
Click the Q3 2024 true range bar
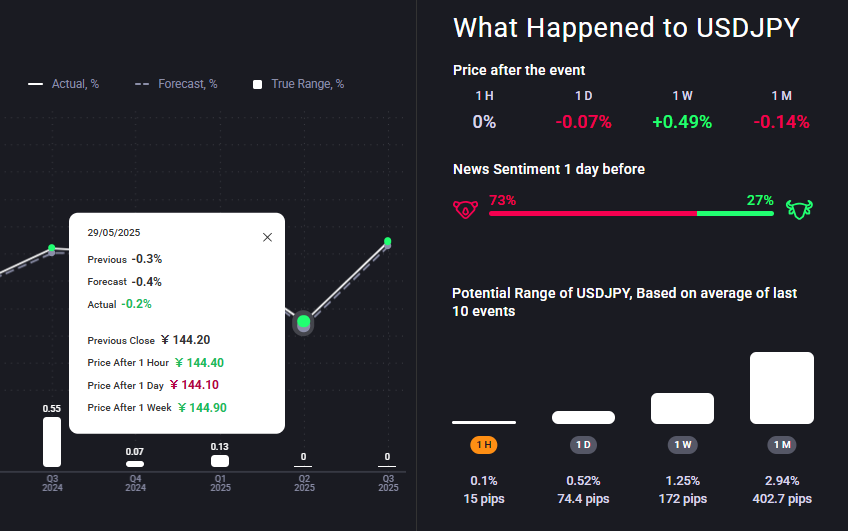pyautogui.click(x=52, y=441)
